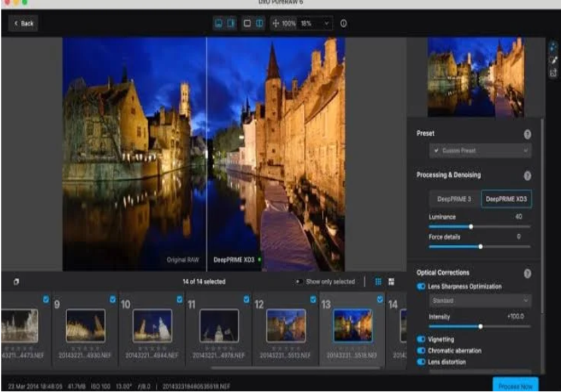The width and height of the screenshot is (561, 392).
Task: Go back using the Back button
Action: 23,23
